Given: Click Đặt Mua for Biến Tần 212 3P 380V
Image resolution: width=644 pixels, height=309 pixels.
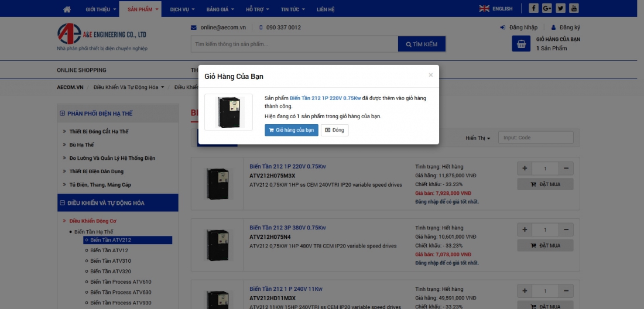Looking at the screenshot, I should (x=546, y=245).
